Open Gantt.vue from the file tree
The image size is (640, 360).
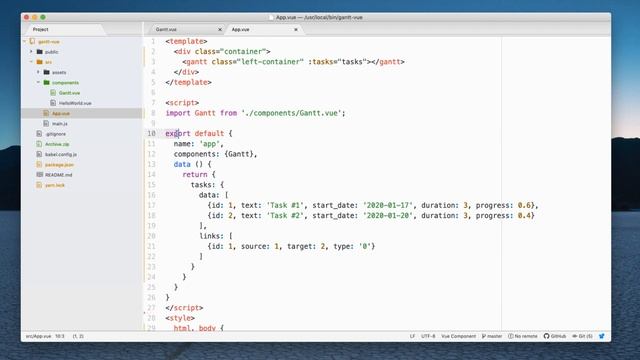click(x=69, y=93)
